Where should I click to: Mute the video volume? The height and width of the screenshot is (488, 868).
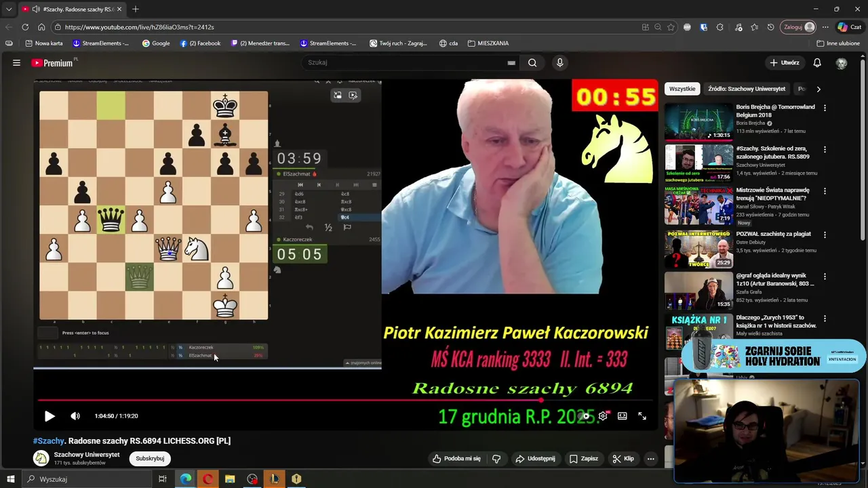tap(75, 416)
